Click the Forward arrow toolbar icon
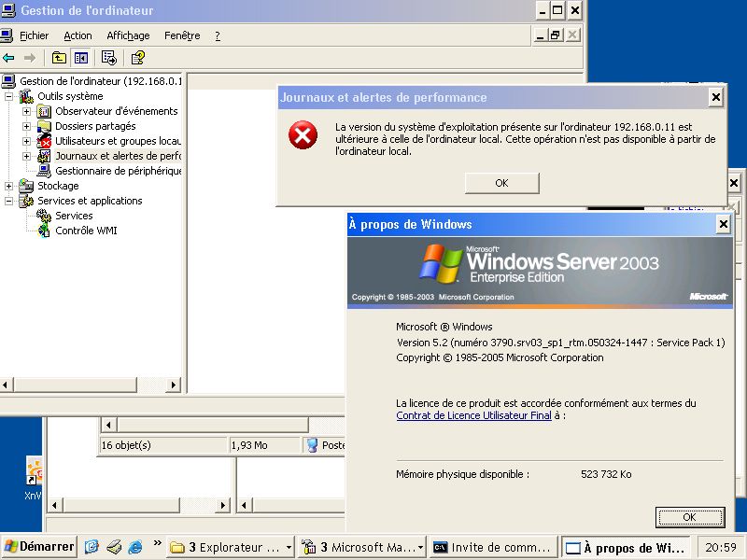Image resolution: width=747 pixels, height=560 pixels. point(30,58)
